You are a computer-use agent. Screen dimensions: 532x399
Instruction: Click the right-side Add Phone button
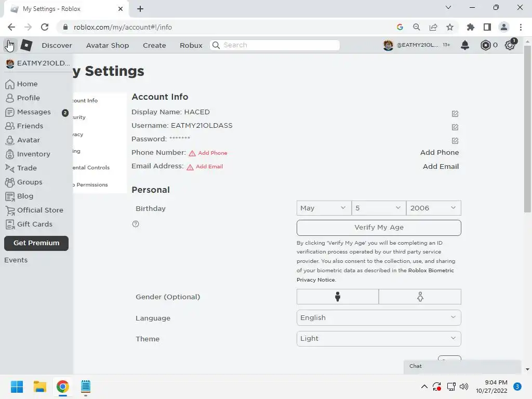tap(440, 153)
